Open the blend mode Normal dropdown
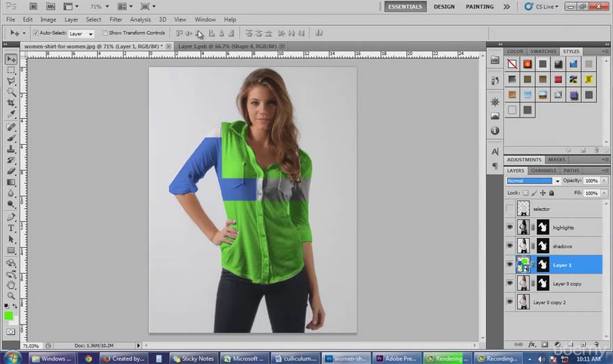The height and width of the screenshot is (364, 613). [x=534, y=181]
